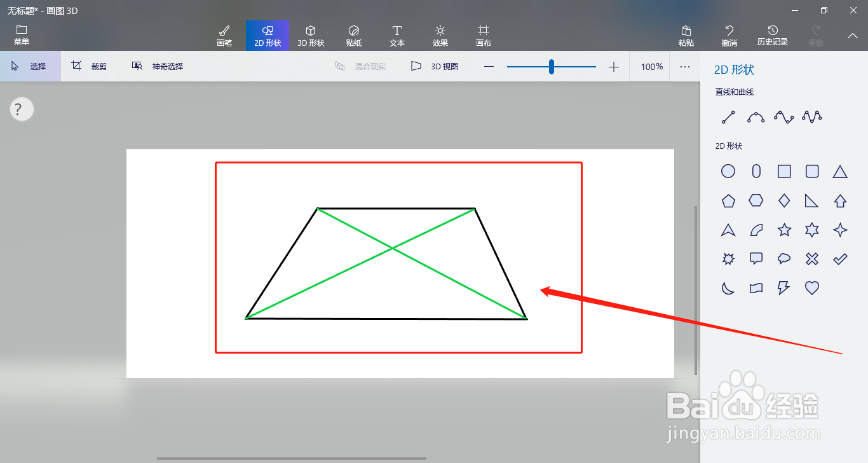The height and width of the screenshot is (463, 868).
Task: Switch to the 文本 text tab
Action: (x=397, y=36)
